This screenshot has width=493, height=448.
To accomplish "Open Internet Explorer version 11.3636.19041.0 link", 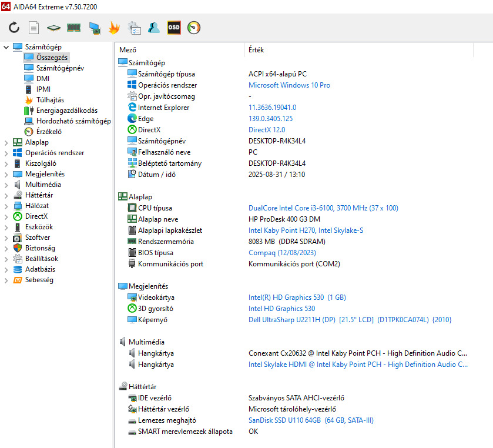I will (272, 108).
